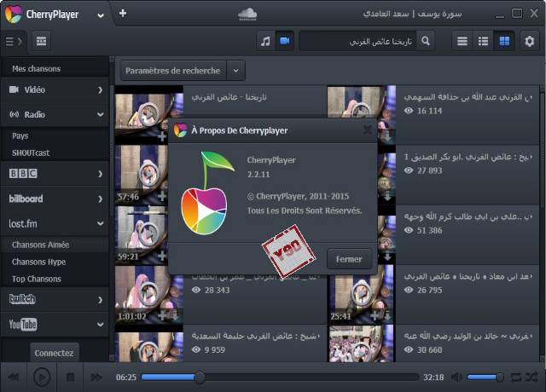Switch search to video camera mode

click(285, 41)
